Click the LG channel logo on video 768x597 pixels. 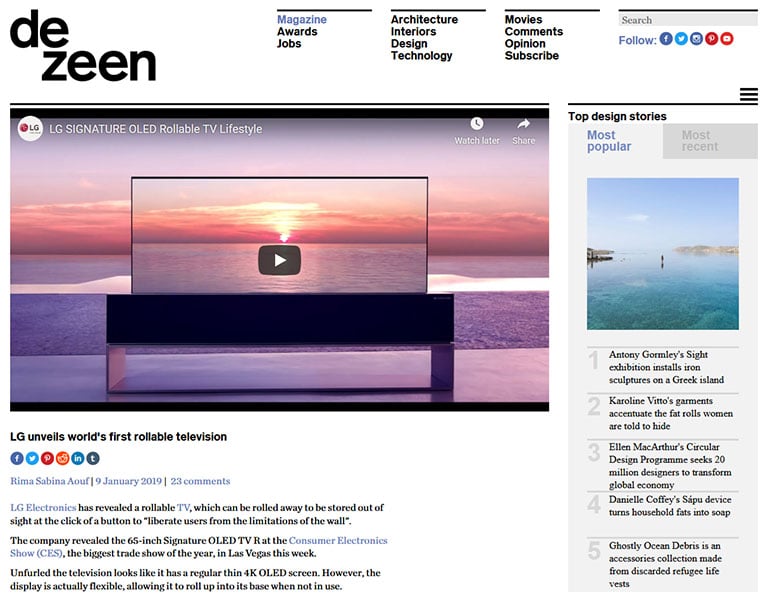click(x=30, y=128)
